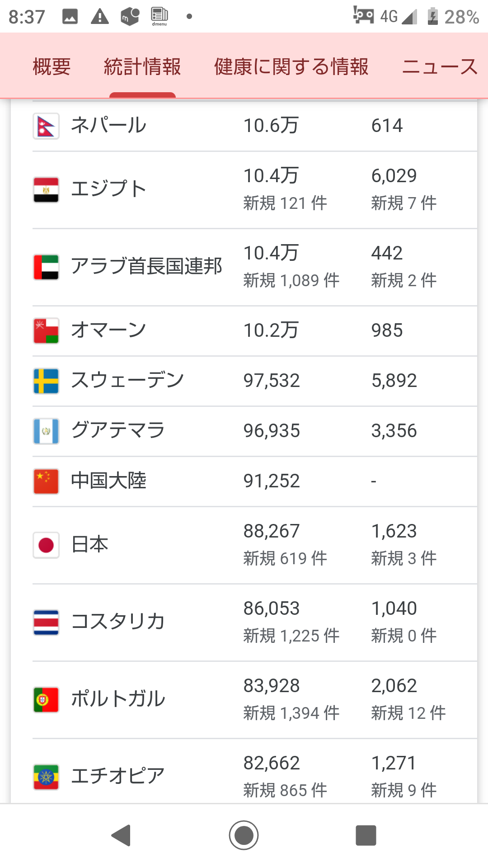This screenshot has width=488, height=868.
Task: Tap the Nepal flag icon
Action: [46, 126]
